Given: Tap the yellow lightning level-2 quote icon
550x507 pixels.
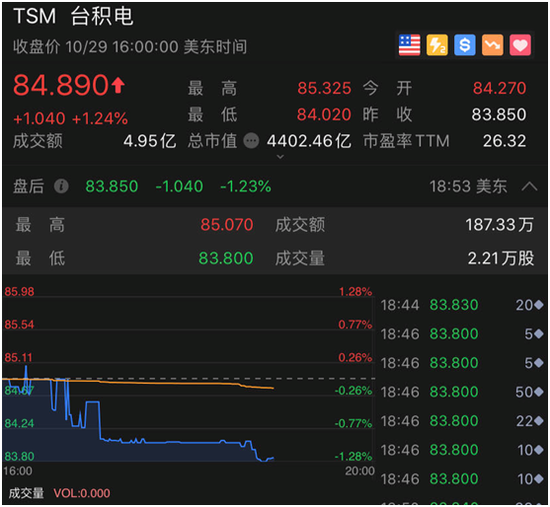Looking at the screenshot, I should point(437,45).
